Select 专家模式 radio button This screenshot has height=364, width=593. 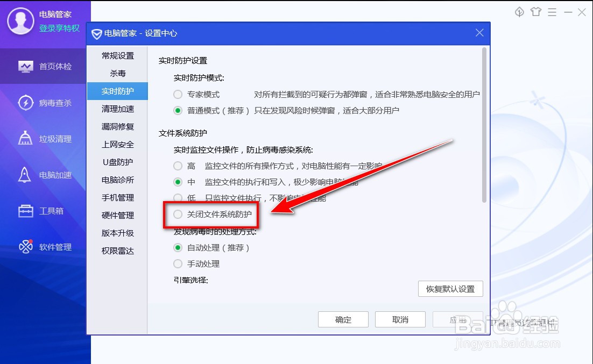click(x=178, y=94)
